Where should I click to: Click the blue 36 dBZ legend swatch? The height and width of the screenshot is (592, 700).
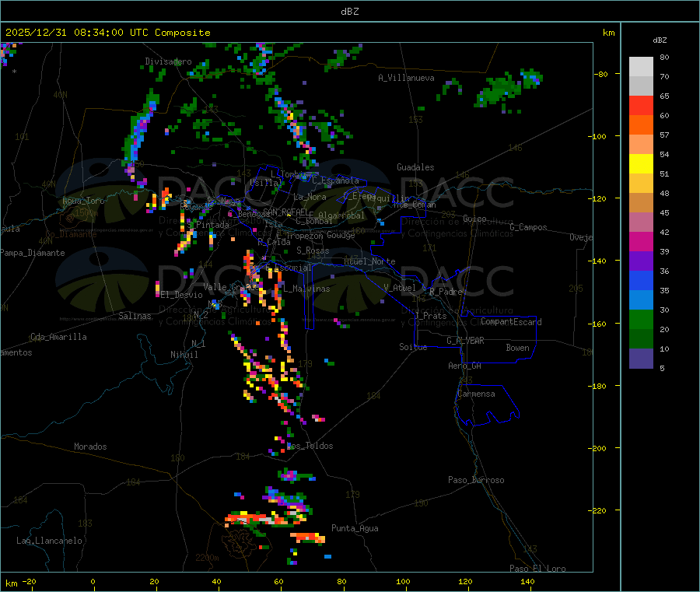(x=641, y=280)
